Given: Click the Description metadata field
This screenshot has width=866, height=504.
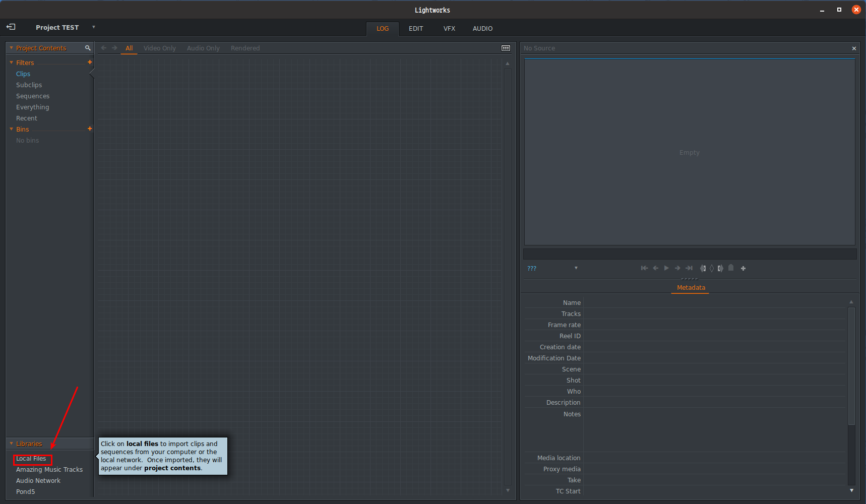Looking at the screenshot, I should point(714,402).
